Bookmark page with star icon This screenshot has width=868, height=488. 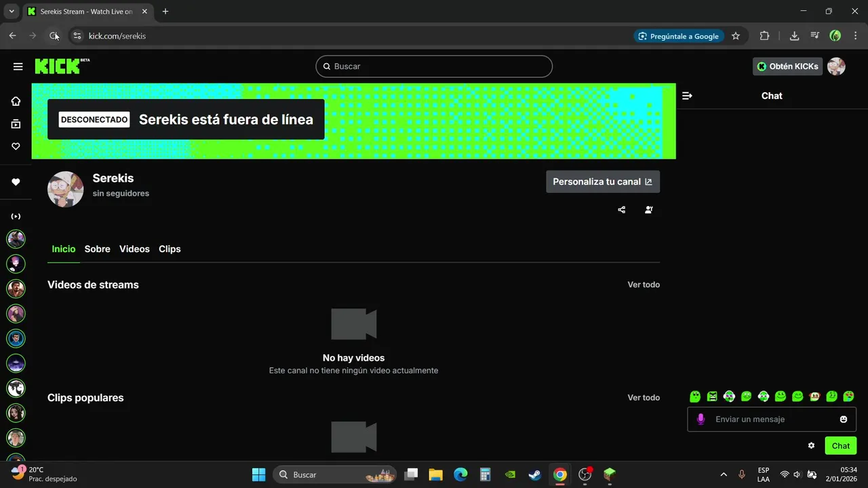pyautogui.click(x=736, y=36)
